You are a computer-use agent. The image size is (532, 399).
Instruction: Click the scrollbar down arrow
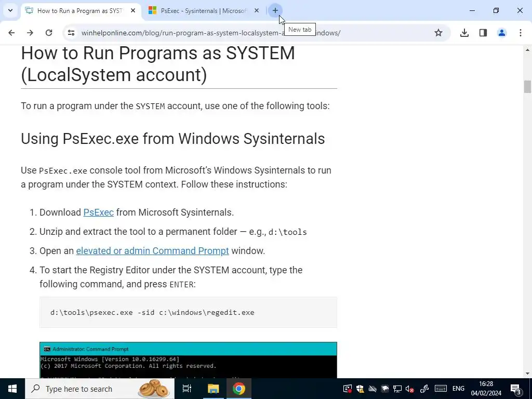(527, 374)
